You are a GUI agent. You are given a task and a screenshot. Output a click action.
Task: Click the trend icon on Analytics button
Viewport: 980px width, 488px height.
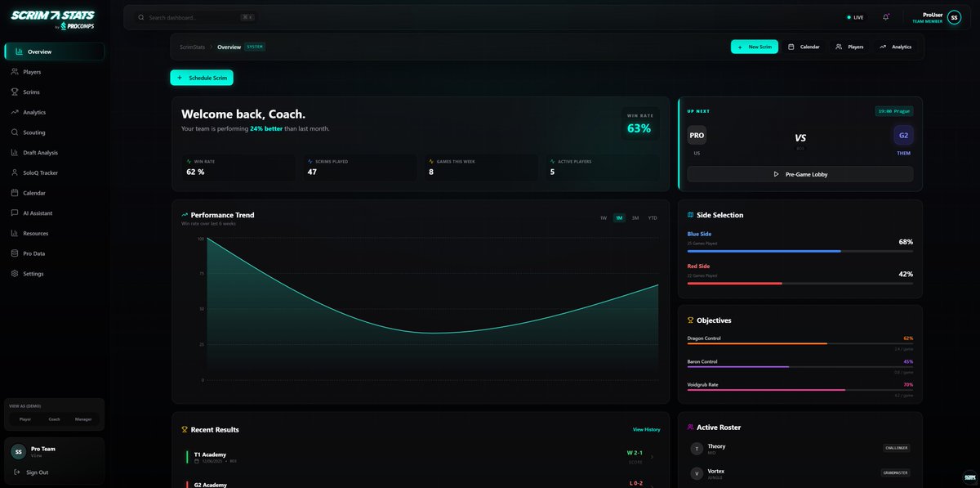883,47
